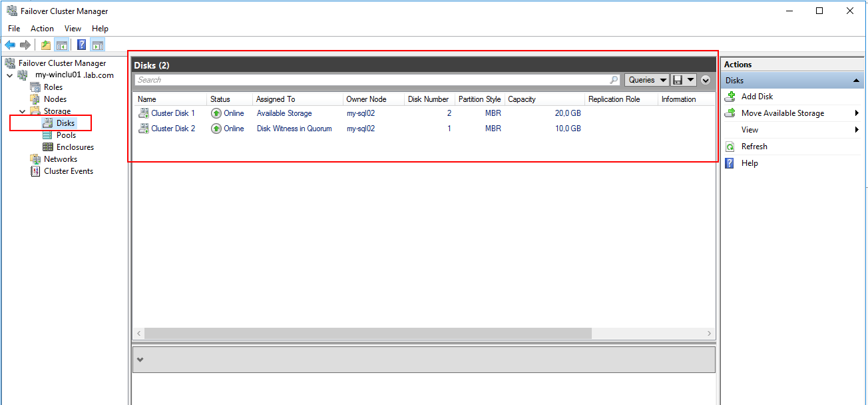
Task: Toggle the Show/Hide Console Tree toolbar icon
Action: point(61,45)
